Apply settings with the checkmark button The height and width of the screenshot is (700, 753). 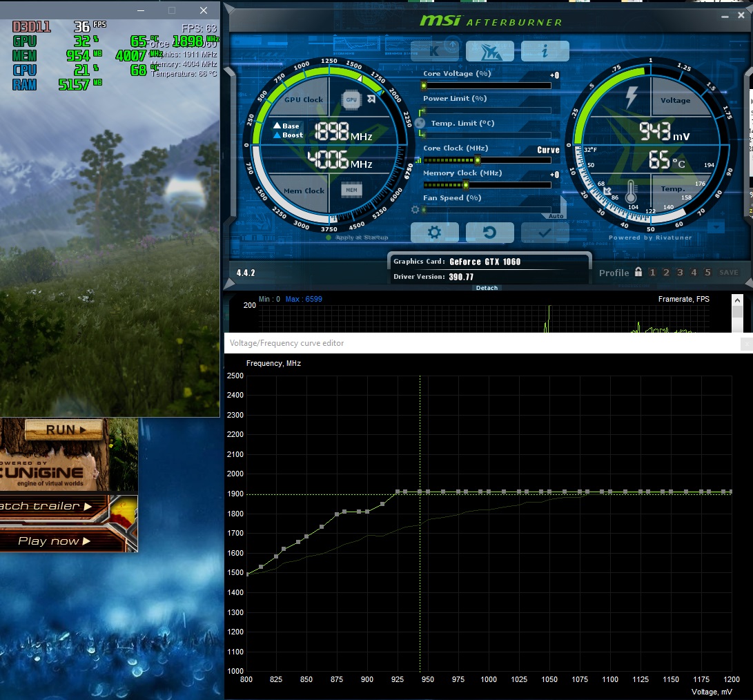click(x=545, y=233)
